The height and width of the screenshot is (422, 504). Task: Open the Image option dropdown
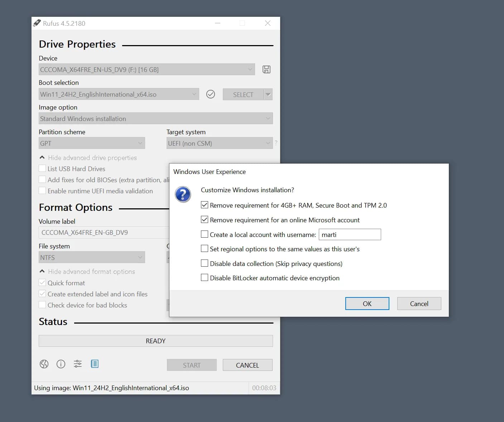(x=155, y=118)
